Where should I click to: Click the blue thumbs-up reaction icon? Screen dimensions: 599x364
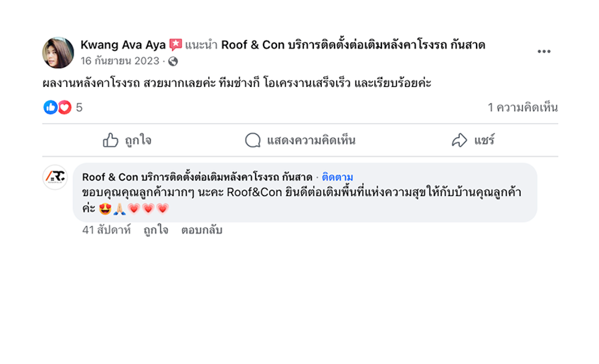pyautogui.click(x=51, y=107)
